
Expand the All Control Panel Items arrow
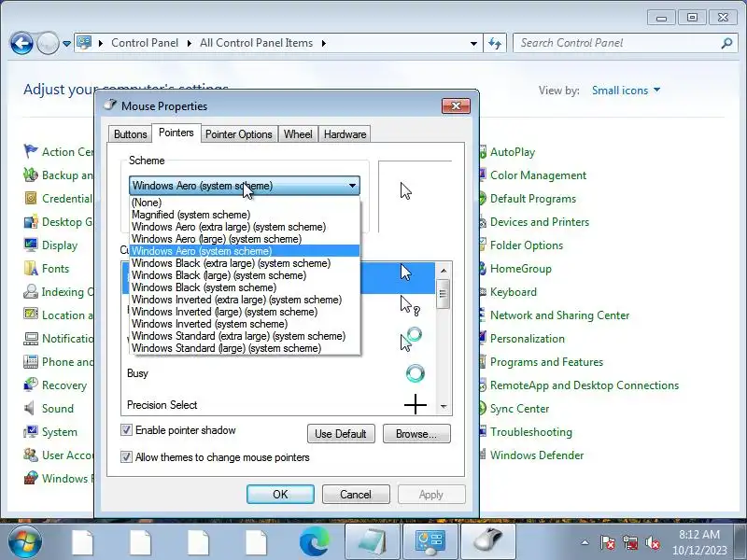[x=324, y=43]
